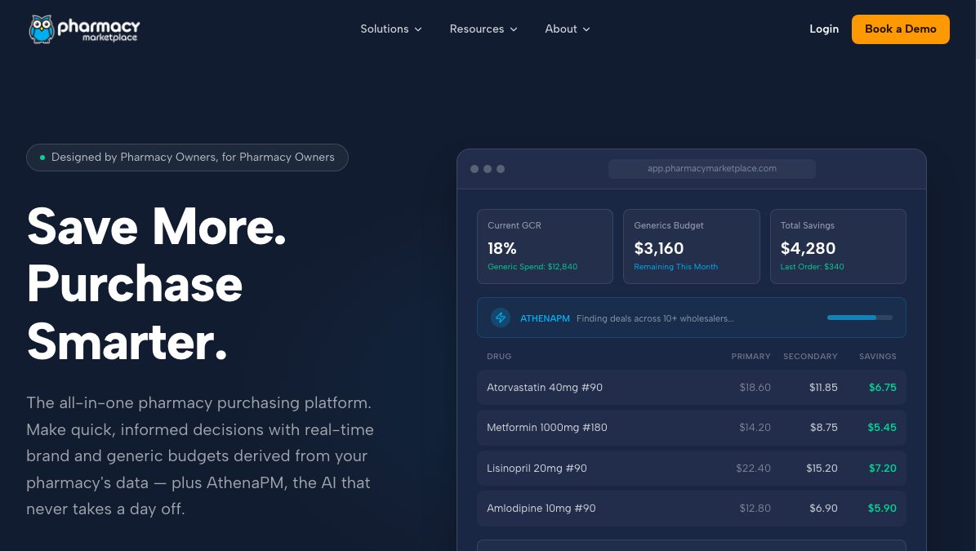This screenshot has height=551, width=980.
Task: Click the $15.20 secondary price
Action: tap(822, 469)
